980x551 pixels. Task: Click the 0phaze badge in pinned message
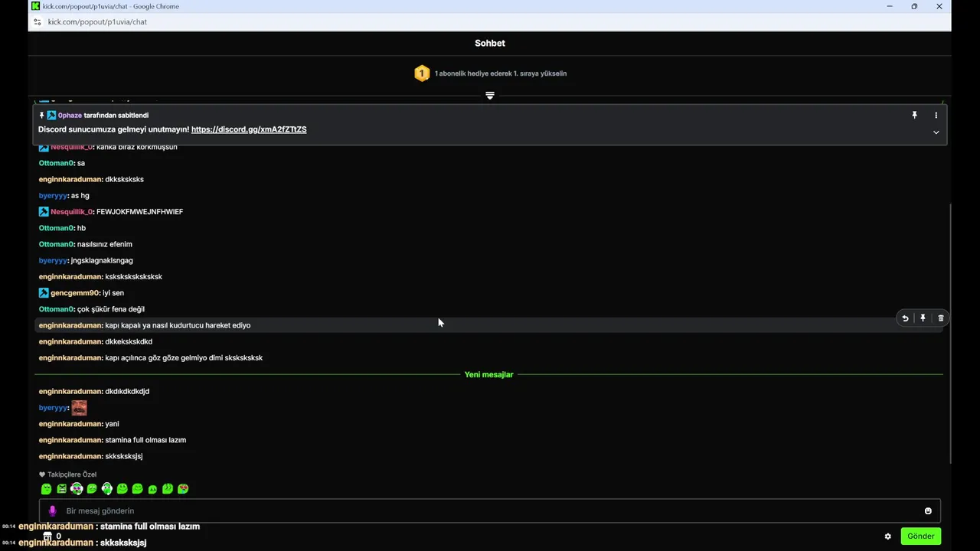coord(51,115)
